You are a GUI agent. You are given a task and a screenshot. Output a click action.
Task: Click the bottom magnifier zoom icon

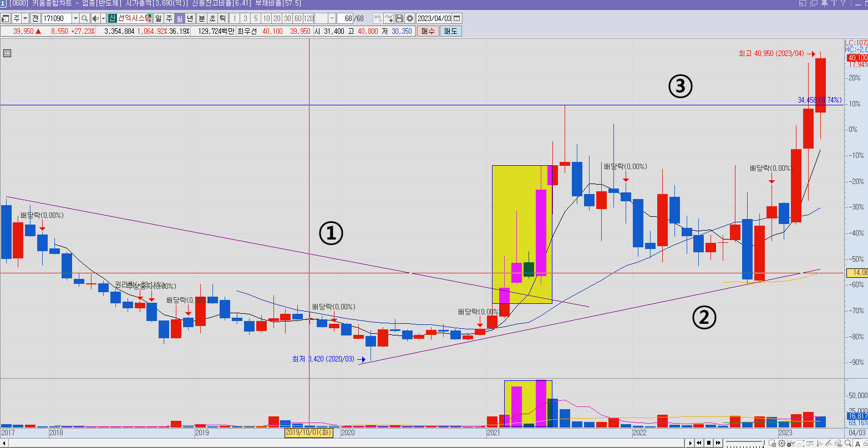point(848,443)
